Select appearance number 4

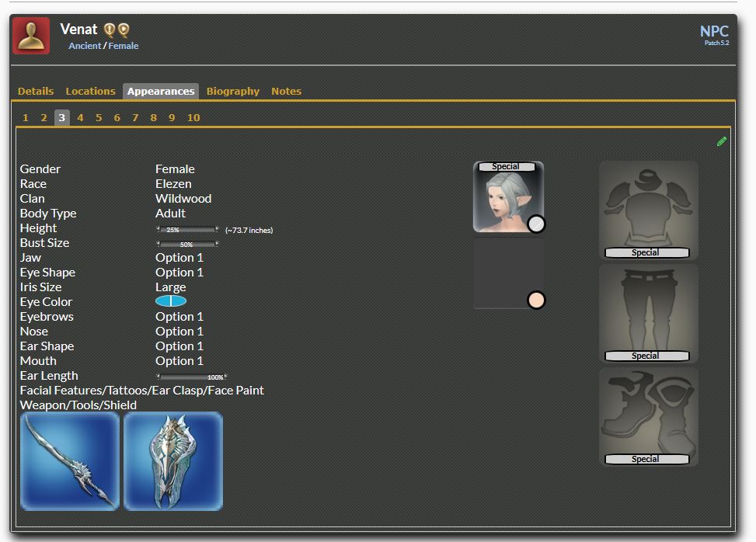pyautogui.click(x=80, y=117)
